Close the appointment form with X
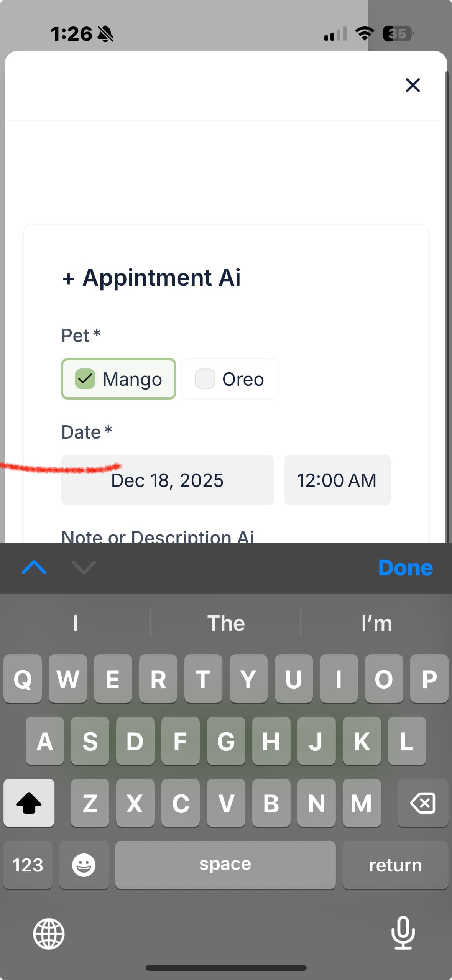The image size is (452, 980). pyautogui.click(x=413, y=85)
